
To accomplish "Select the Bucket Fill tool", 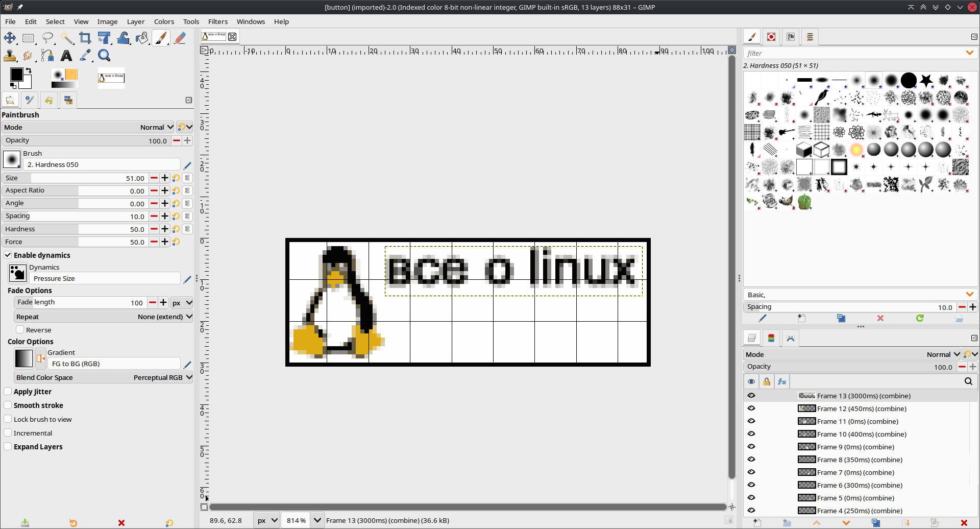I will (x=142, y=38).
